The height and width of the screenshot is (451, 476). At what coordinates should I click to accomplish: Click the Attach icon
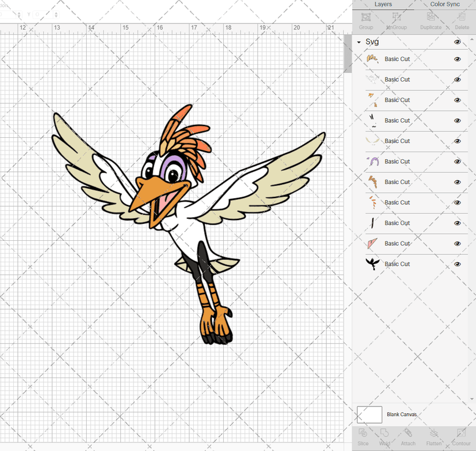pyautogui.click(x=408, y=437)
